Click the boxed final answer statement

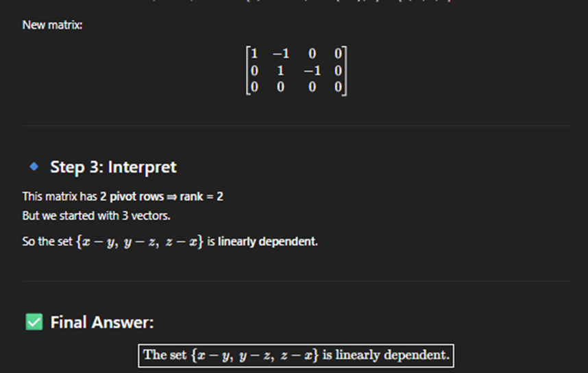pyautogui.click(x=296, y=355)
